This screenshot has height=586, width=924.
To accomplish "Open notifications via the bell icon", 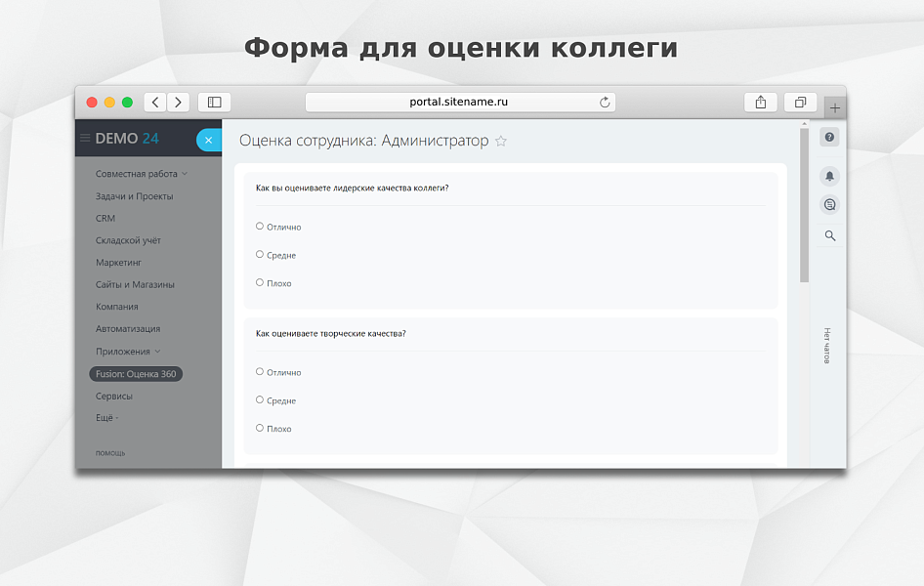I will click(828, 176).
